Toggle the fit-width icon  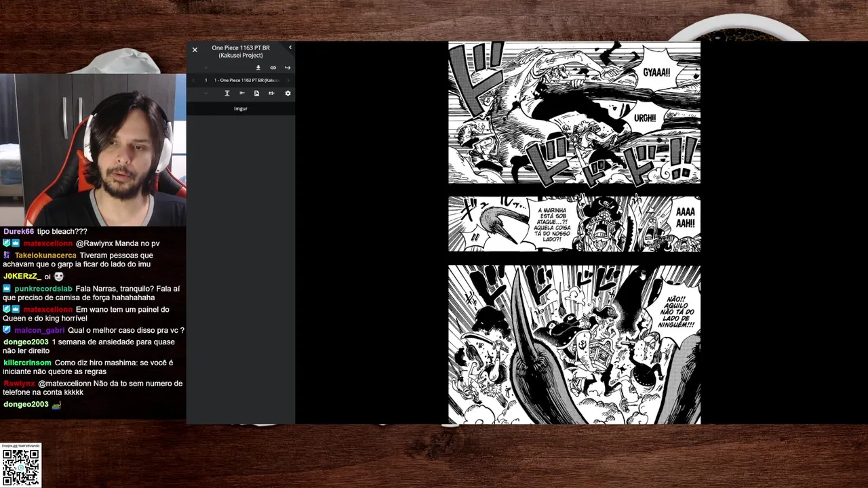pyautogui.click(x=242, y=94)
